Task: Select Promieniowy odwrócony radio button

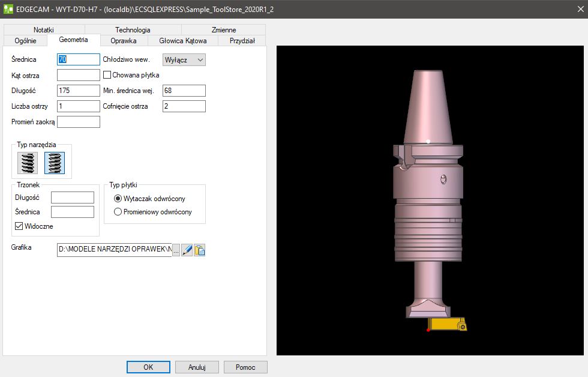Action: (118, 212)
